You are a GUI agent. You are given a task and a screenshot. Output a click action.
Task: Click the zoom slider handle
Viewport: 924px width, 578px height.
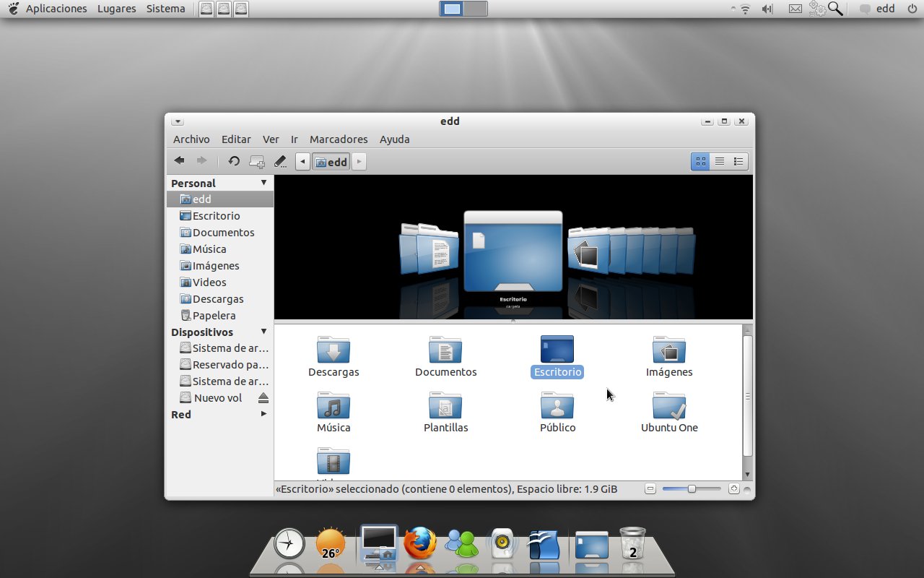(692, 489)
